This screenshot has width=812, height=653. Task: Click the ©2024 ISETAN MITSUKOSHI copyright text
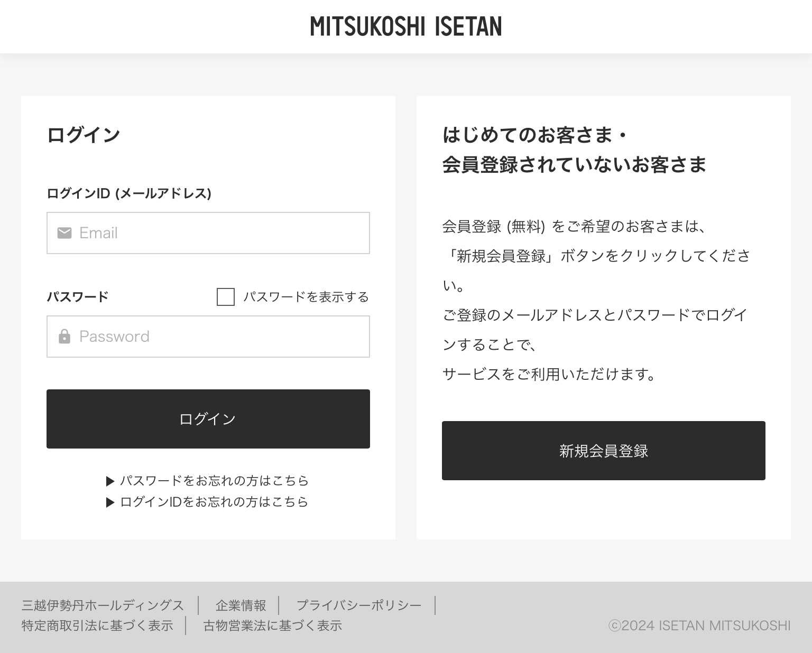pyautogui.click(x=699, y=626)
